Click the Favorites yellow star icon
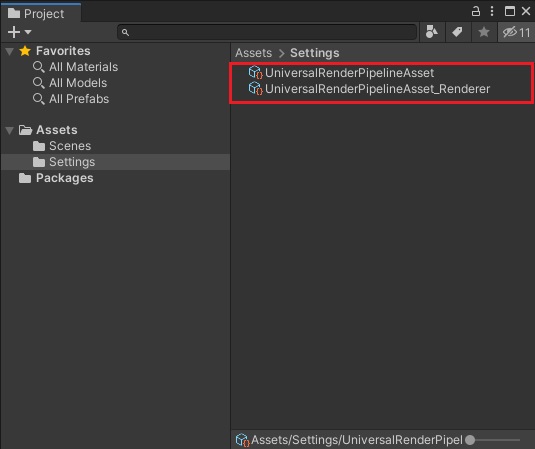The image size is (535, 449). point(25,51)
